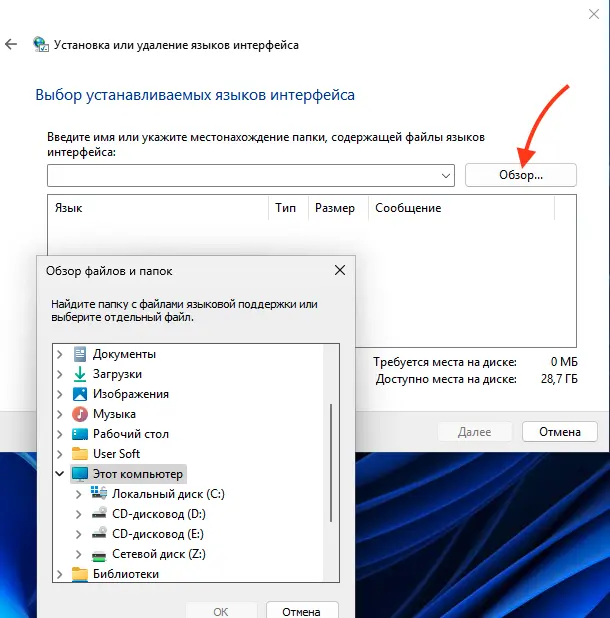Image resolution: width=610 pixels, height=618 pixels.
Task: Open the folder path combo box dropdown
Action: click(x=446, y=175)
